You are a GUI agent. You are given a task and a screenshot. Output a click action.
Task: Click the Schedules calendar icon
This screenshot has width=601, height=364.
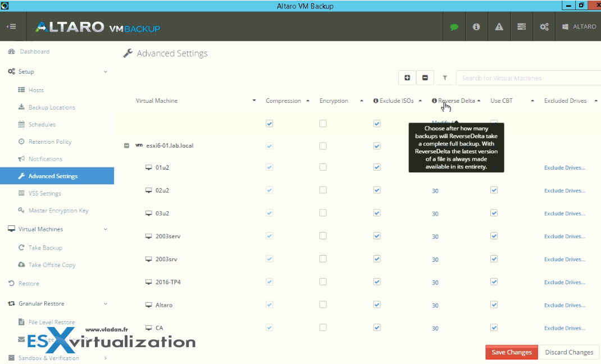(21, 124)
